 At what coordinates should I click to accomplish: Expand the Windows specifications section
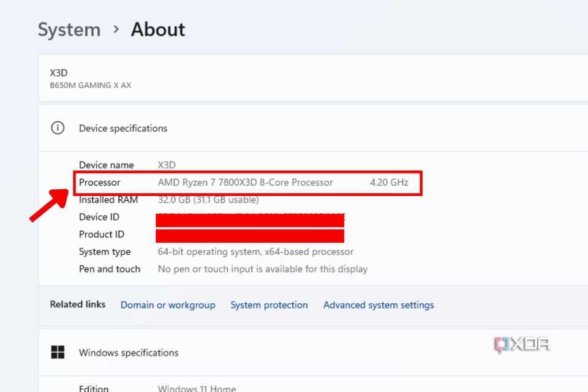click(x=128, y=352)
